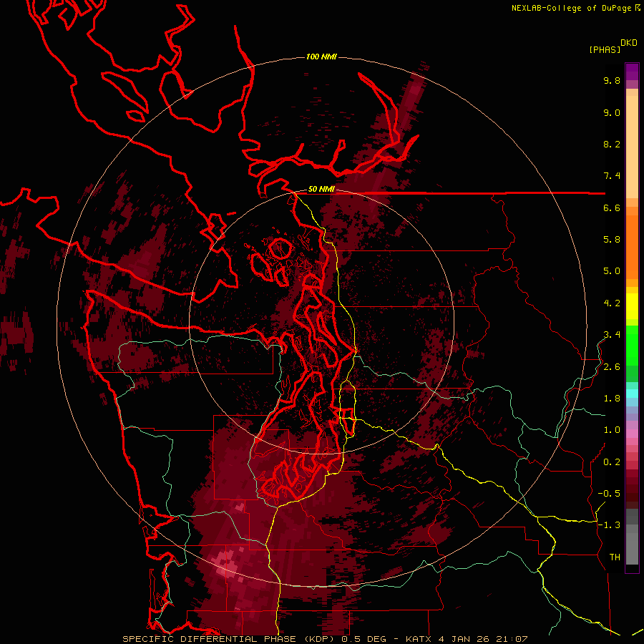Click the TH threshold label on the legend
Screen dimensions: 644x644
tap(615, 557)
